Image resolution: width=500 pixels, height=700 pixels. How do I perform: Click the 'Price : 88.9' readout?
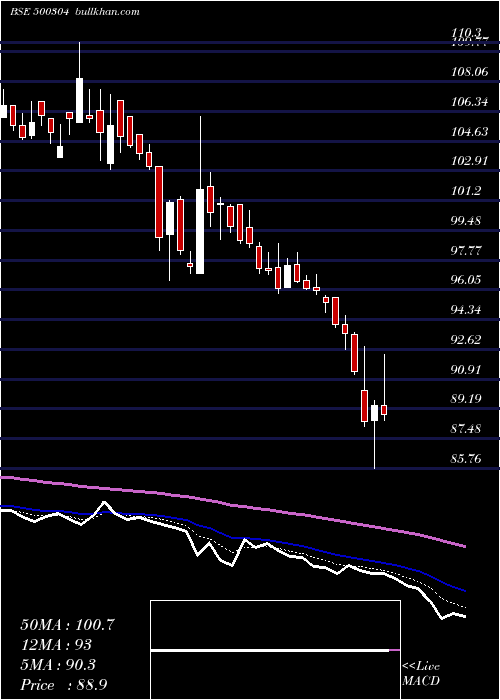pos(63,685)
